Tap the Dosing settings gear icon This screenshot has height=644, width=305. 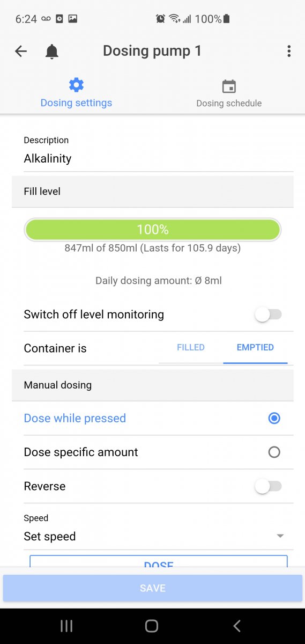point(76,85)
